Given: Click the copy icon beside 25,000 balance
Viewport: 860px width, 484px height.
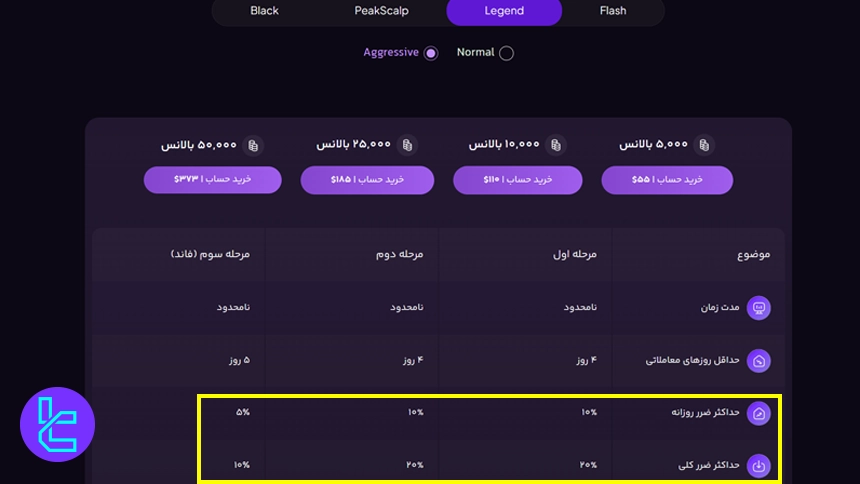Looking at the screenshot, I should 408,145.
